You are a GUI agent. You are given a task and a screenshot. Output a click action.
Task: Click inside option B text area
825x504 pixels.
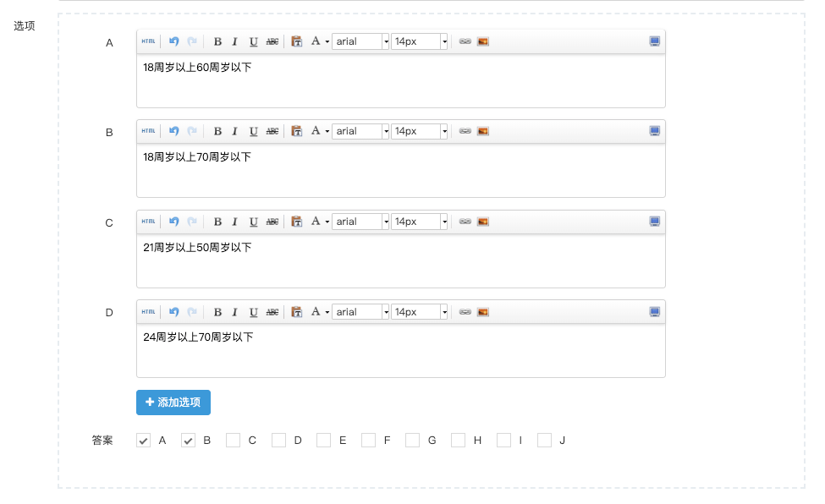401,171
